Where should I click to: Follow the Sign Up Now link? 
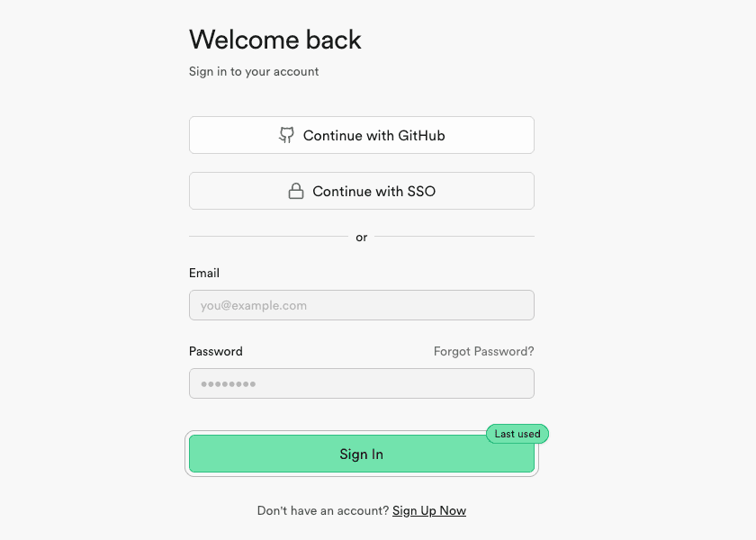(429, 510)
